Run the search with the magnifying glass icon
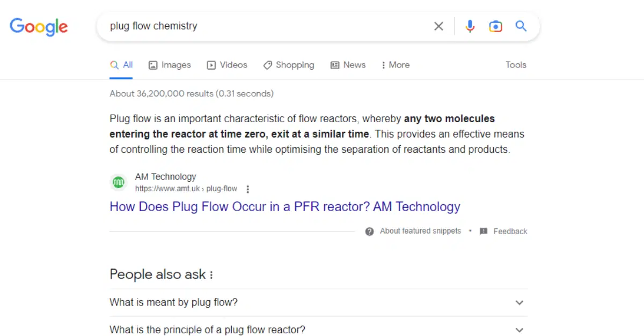The image size is (644, 336). click(x=521, y=26)
